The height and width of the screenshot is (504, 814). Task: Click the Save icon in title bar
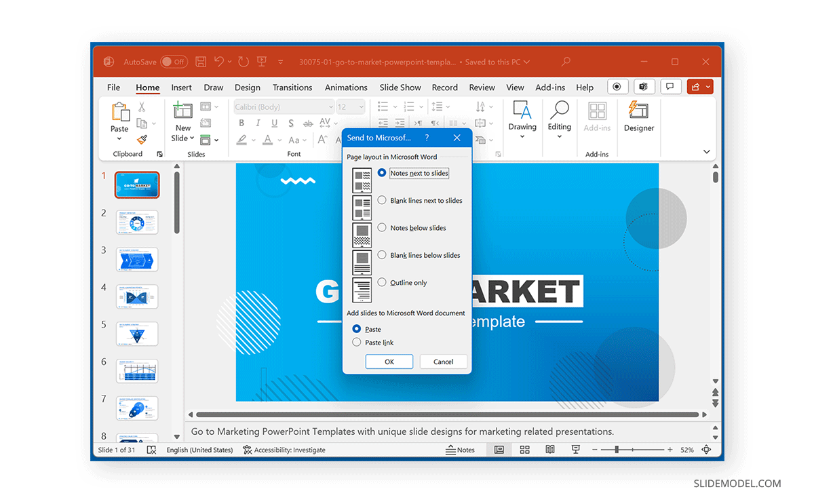[x=201, y=62]
